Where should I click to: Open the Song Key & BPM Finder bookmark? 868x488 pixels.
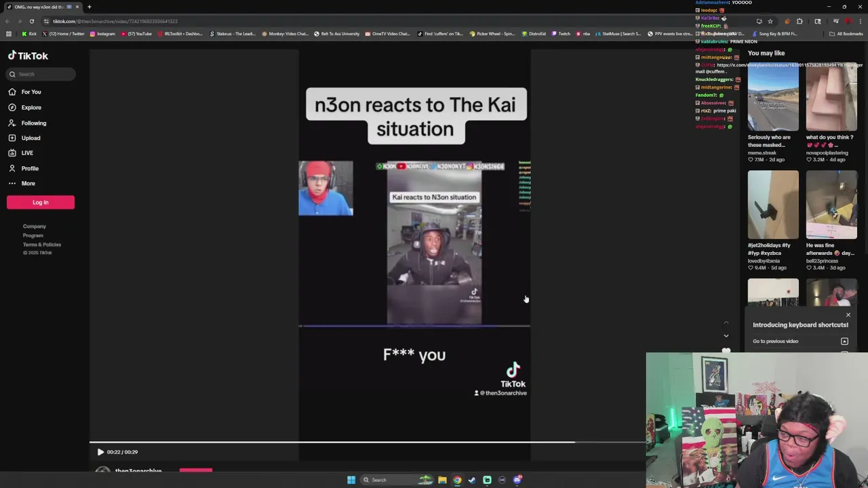tap(775, 34)
